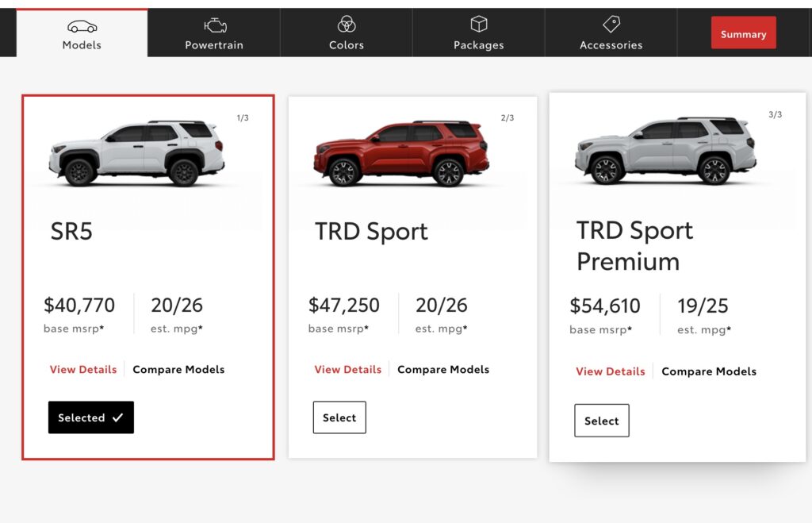View Details for the SR5 model
812x523 pixels.
point(82,369)
